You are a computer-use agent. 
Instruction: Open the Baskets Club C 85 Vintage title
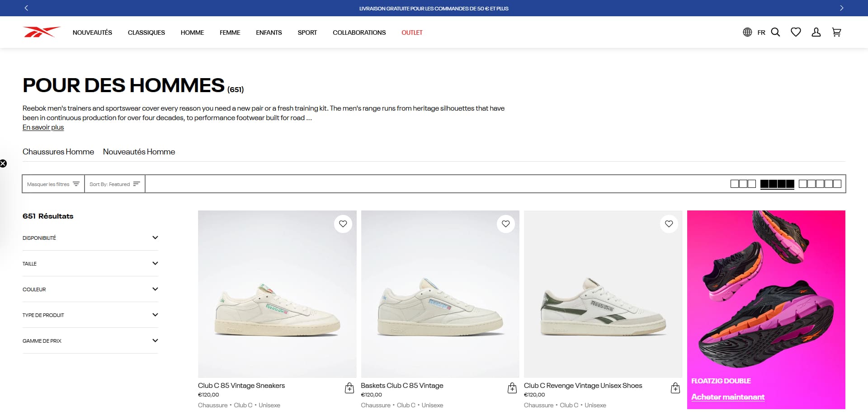coord(402,386)
